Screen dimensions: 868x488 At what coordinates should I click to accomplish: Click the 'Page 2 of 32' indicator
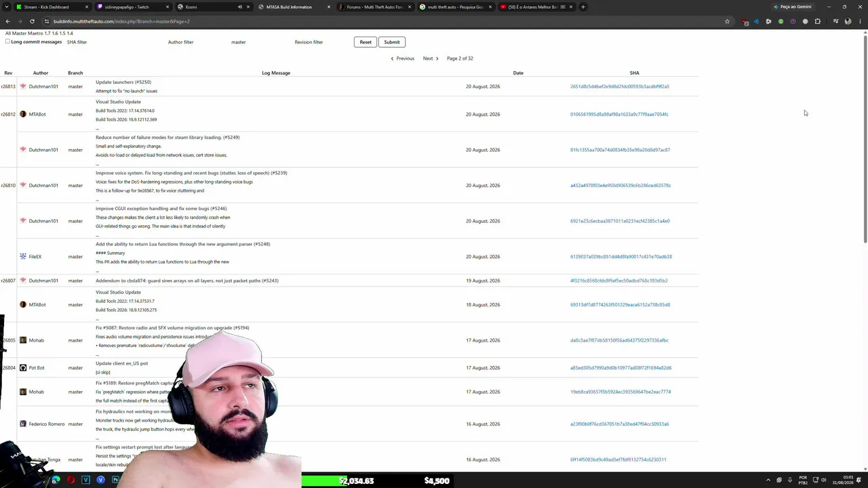point(460,58)
